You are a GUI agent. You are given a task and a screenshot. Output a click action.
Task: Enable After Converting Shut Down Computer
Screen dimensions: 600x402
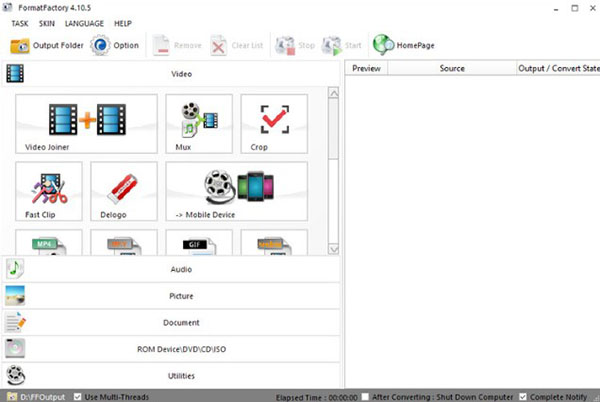coord(368,396)
